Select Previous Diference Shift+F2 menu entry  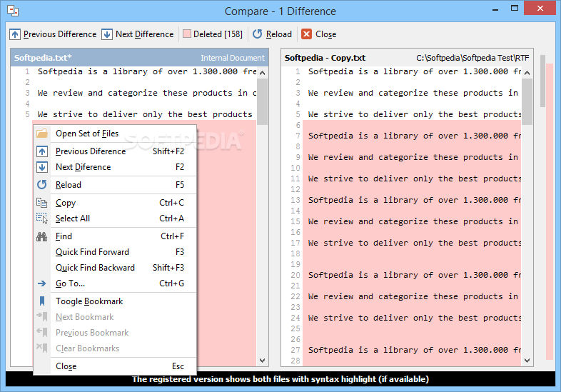(115, 151)
